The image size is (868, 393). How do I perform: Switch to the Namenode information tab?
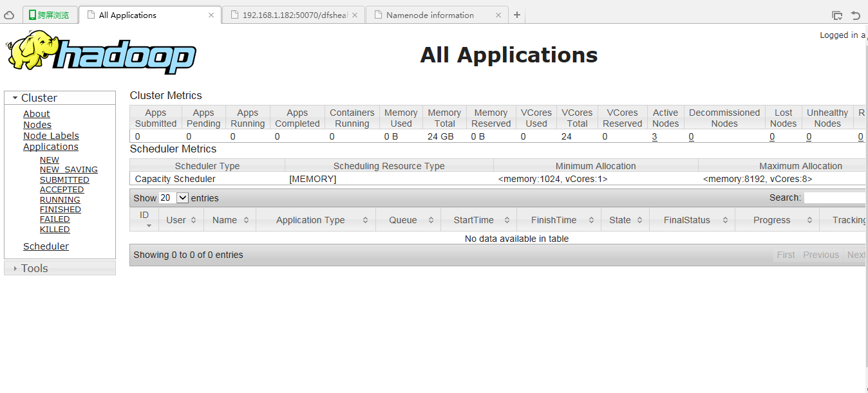coord(429,15)
